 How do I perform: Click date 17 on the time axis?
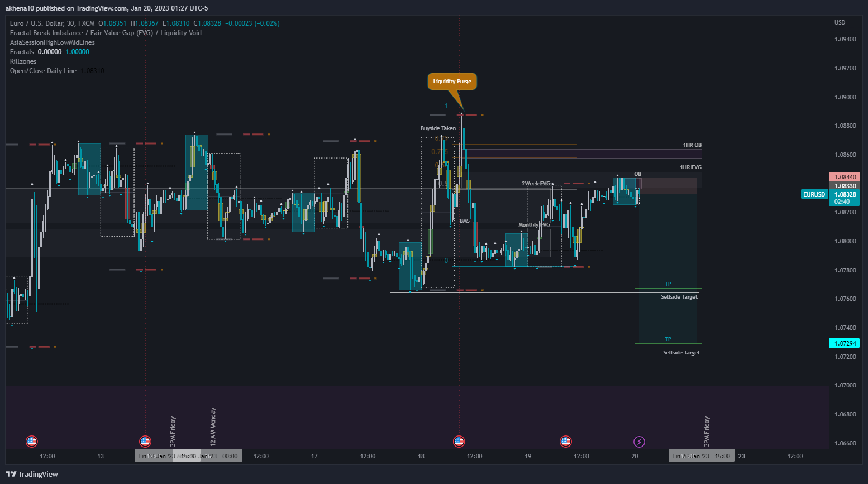pyautogui.click(x=314, y=456)
